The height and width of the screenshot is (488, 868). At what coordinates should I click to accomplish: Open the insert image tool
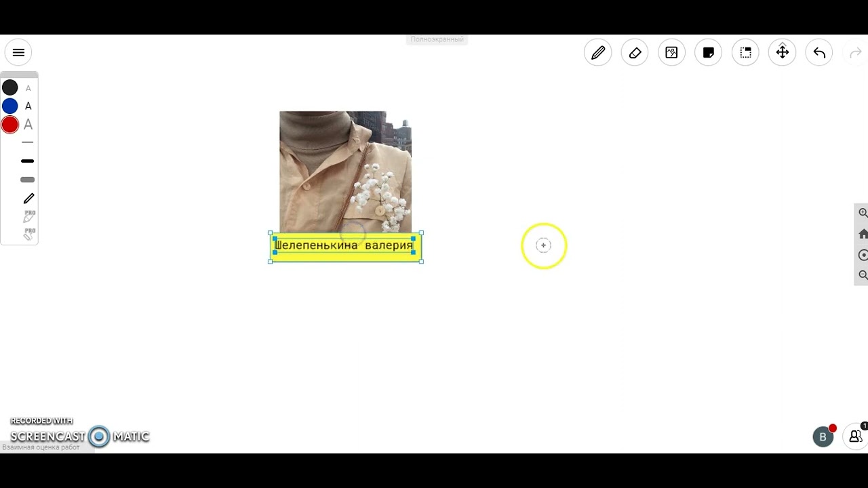pos(671,53)
